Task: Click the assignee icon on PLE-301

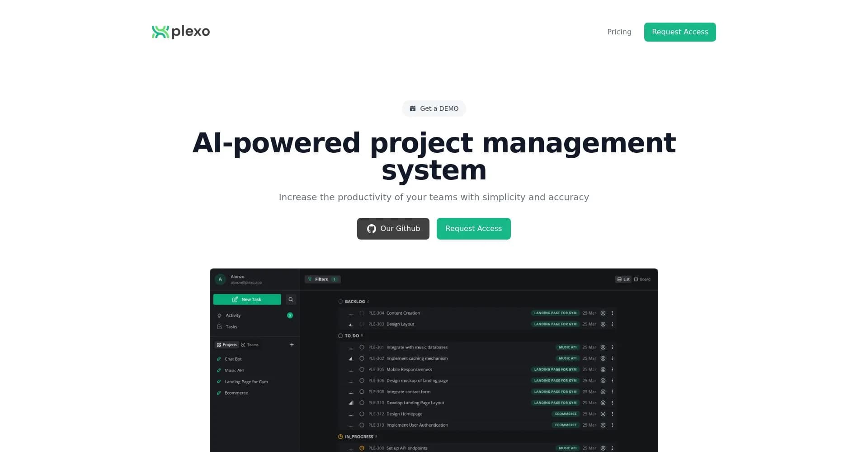Action: click(x=603, y=348)
